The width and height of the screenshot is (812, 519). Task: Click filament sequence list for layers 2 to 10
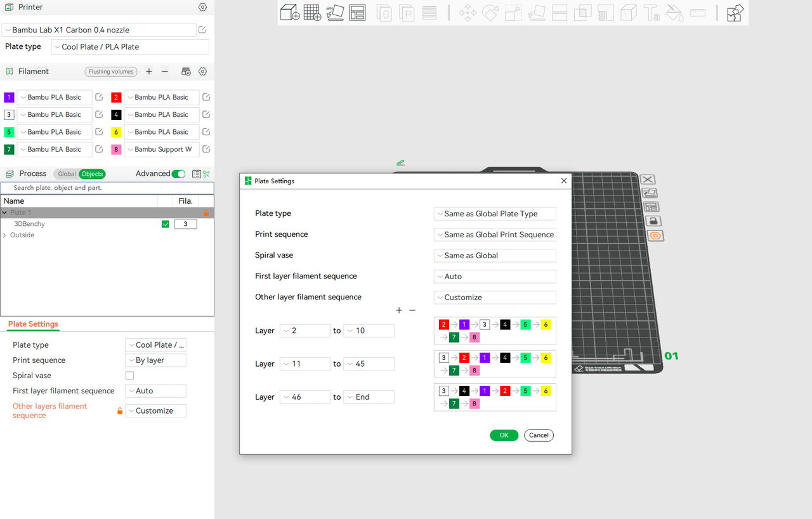[x=495, y=331]
